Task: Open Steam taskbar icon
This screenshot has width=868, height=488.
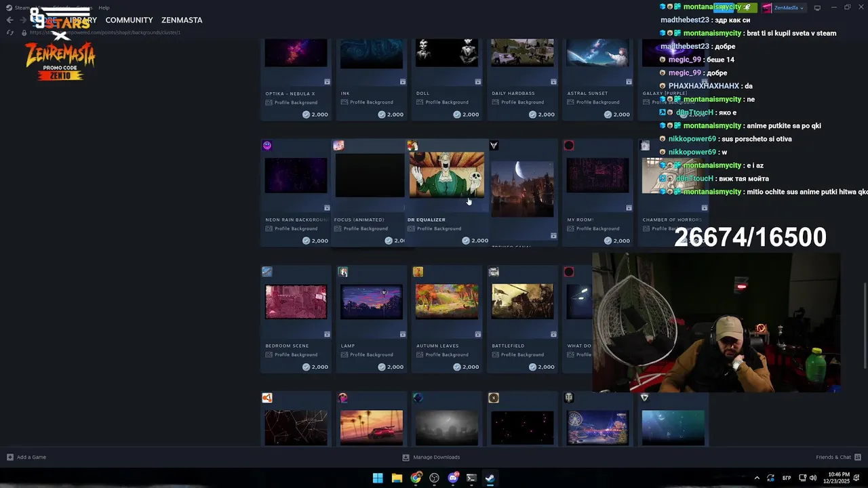Action: click(490, 478)
